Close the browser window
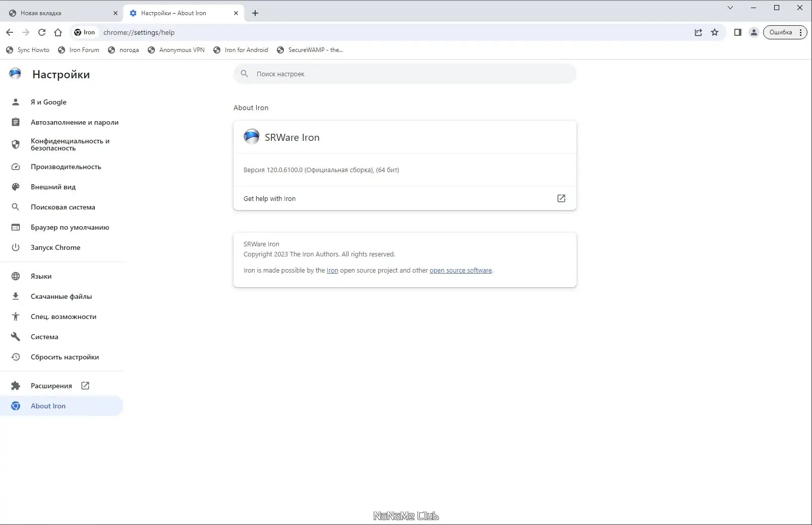The height and width of the screenshot is (525, 812). (x=800, y=8)
